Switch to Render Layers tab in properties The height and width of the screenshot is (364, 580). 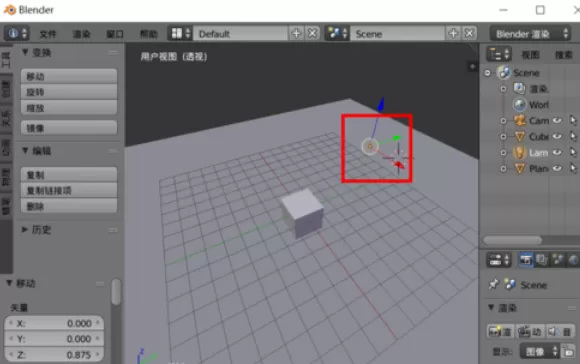click(542, 260)
